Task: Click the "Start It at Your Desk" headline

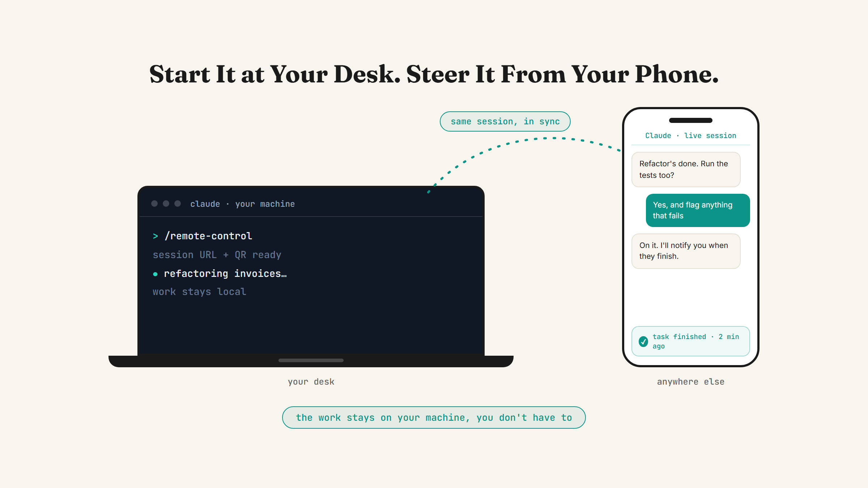Action: pyautogui.click(x=434, y=74)
